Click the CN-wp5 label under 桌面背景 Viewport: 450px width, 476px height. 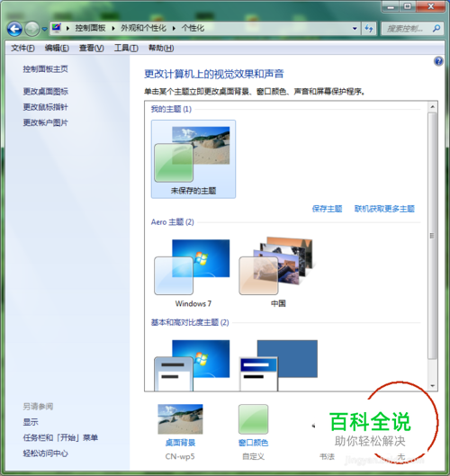click(x=180, y=456)
